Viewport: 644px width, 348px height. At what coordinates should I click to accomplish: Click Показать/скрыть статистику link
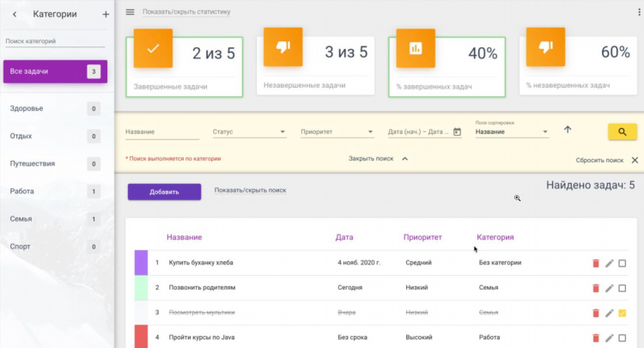(x=186, y=12)
